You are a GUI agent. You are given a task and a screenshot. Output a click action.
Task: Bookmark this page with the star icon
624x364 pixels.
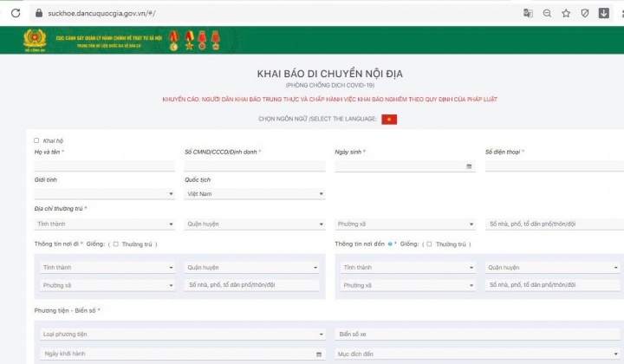click(566, 13)
